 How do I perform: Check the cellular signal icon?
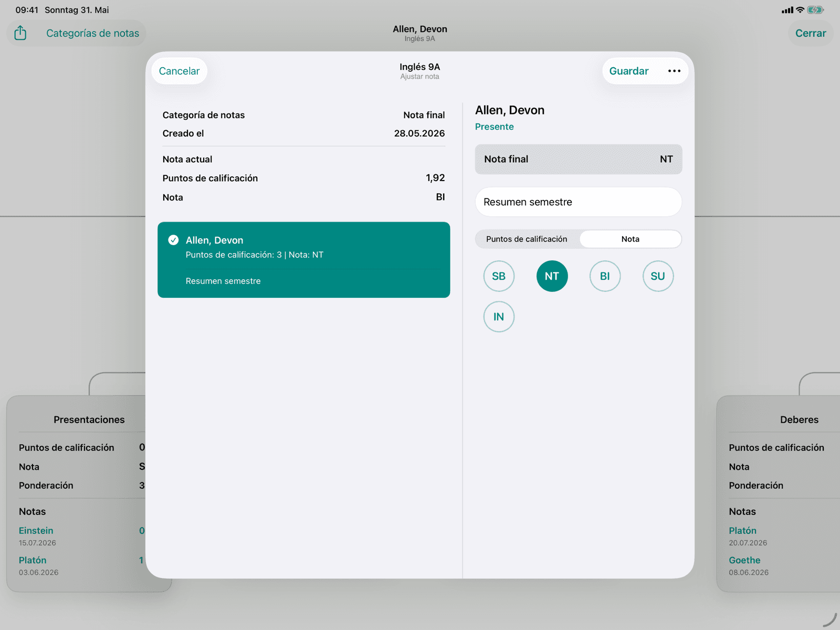click(x=787, y=10)
